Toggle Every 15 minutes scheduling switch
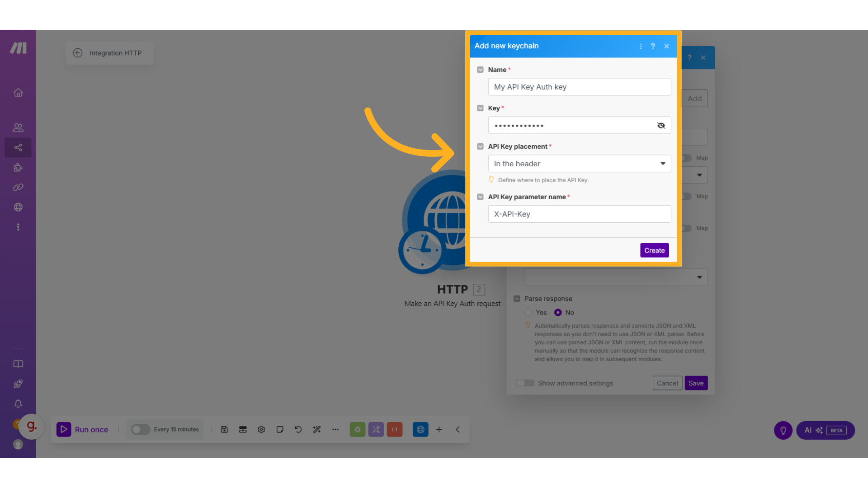The image size is (868, 488). [140, 429]
